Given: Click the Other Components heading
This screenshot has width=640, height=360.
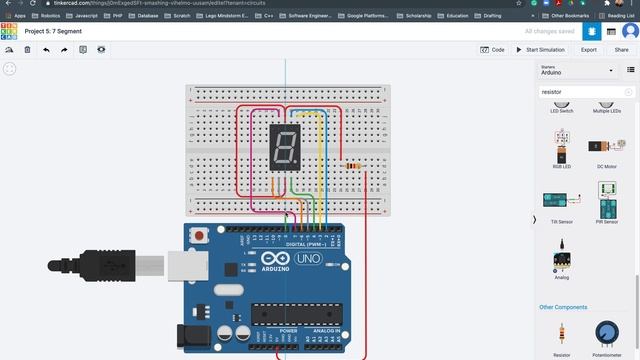Looking at the screenshot, I should pos(563,307).
